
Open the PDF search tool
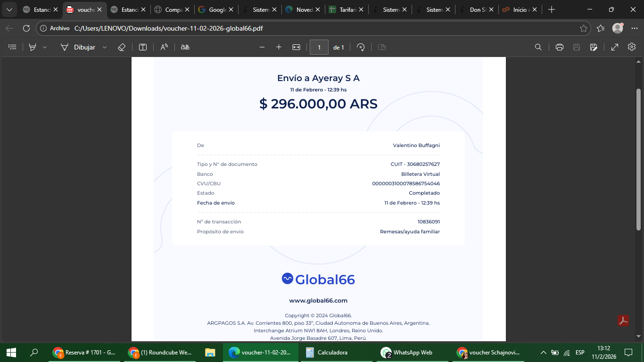click(x=538, y=47)
